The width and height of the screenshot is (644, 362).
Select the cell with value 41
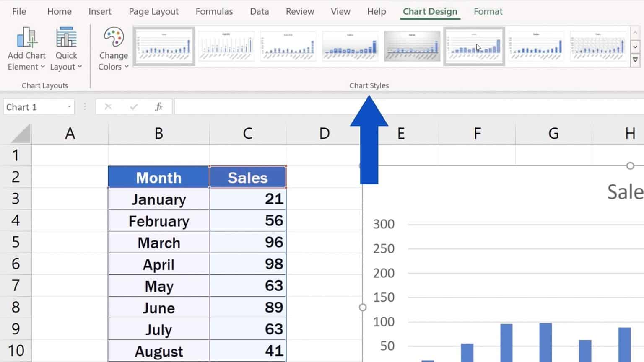coord(248,351)
